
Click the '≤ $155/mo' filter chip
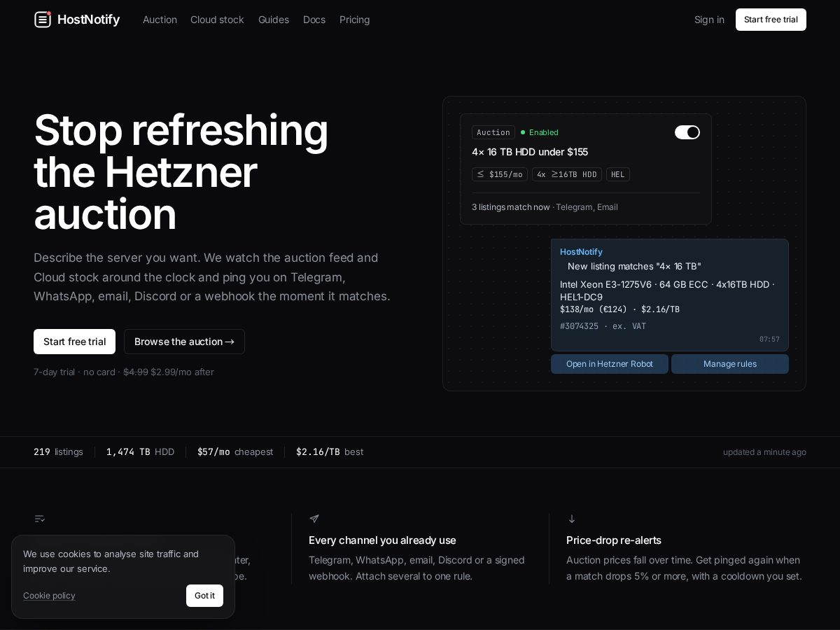click(500, 174)
